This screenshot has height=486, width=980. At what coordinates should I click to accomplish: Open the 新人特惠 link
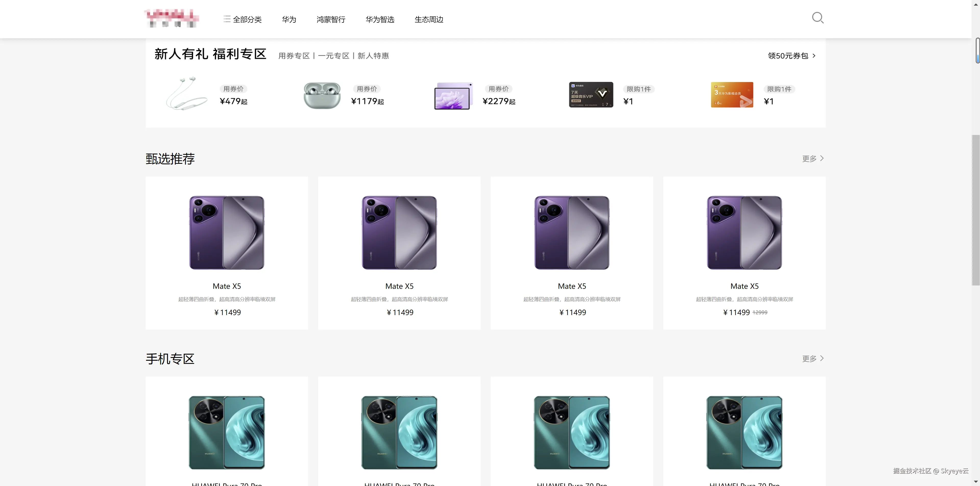tap(373, 56)
